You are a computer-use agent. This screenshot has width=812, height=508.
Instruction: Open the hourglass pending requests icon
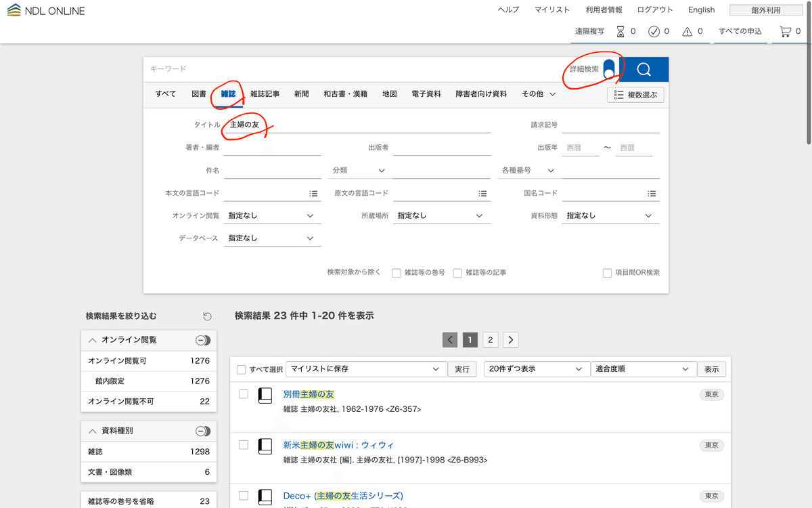[621, 31]
